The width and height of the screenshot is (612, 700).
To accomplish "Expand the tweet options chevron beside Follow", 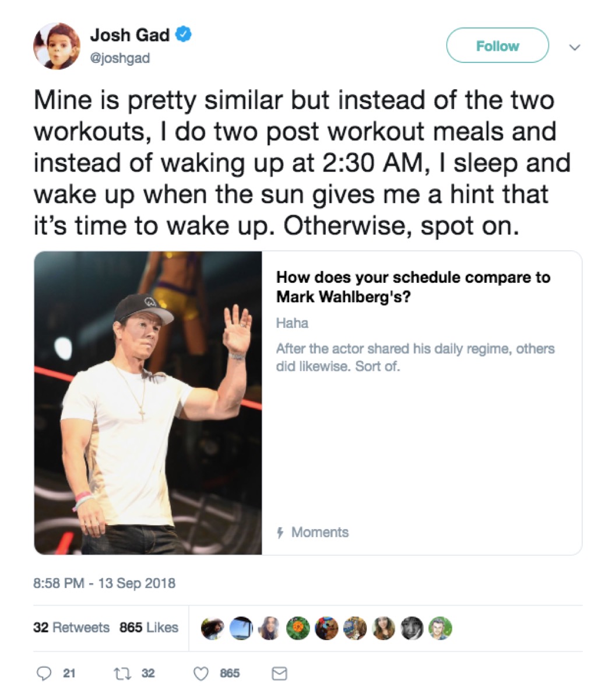I will [574, 46].
